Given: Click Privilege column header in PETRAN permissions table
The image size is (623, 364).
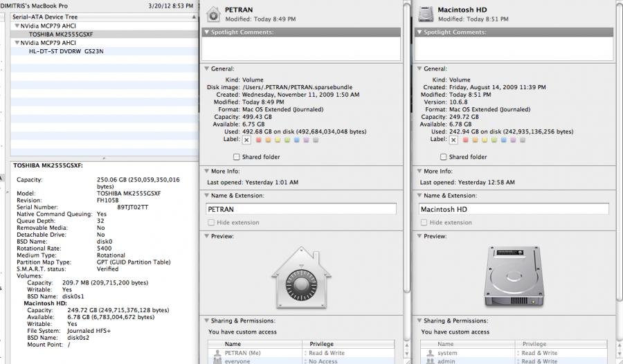Looking at the screenshot, I should coord(348,344).
